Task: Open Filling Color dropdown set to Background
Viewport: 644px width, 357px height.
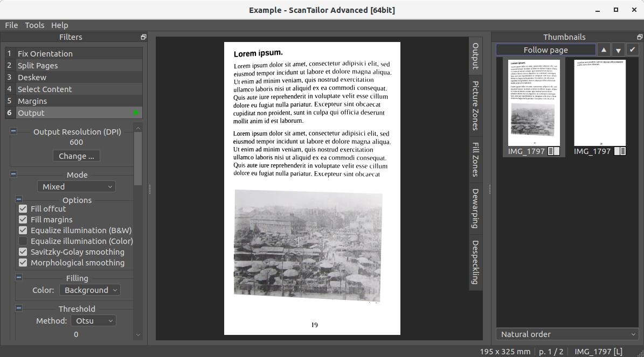Action: click(90, 290)
